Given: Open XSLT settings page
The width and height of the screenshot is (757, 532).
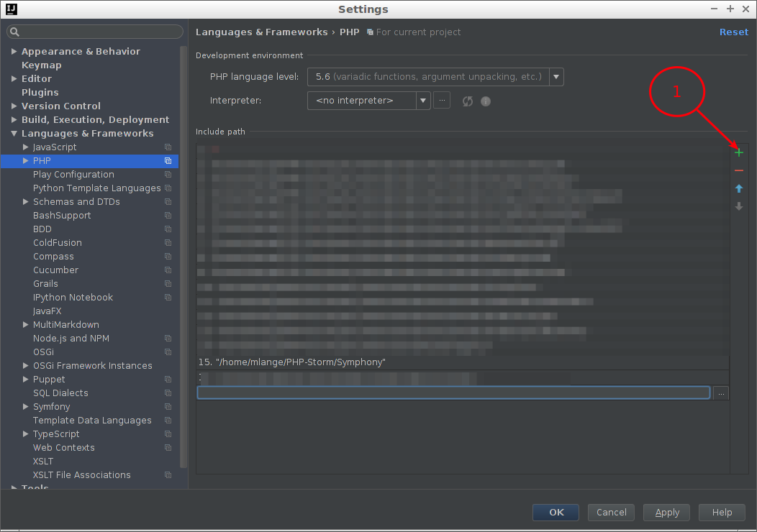Looking at the screenshot, I should [43, 461].
